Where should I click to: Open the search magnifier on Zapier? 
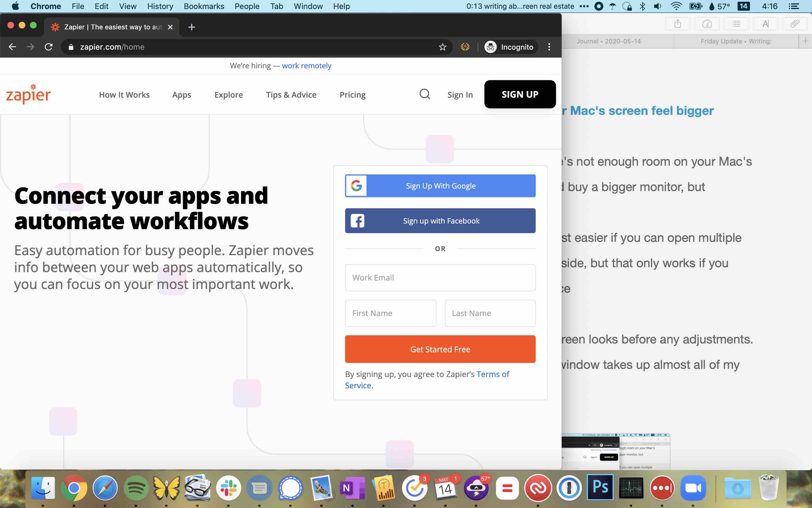[x=425, y=95]
